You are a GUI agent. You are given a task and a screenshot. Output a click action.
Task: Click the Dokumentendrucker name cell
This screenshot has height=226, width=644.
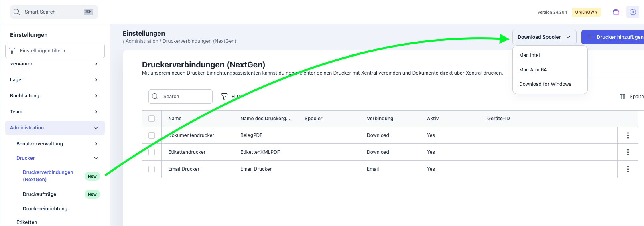coord(191,135)
